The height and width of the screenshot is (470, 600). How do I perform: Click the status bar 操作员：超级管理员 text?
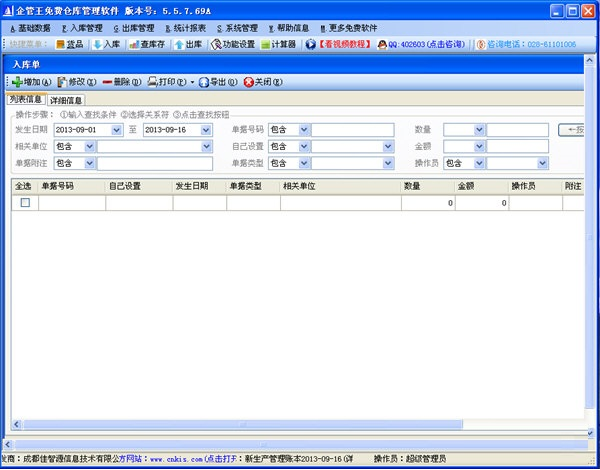pos(410,459)
